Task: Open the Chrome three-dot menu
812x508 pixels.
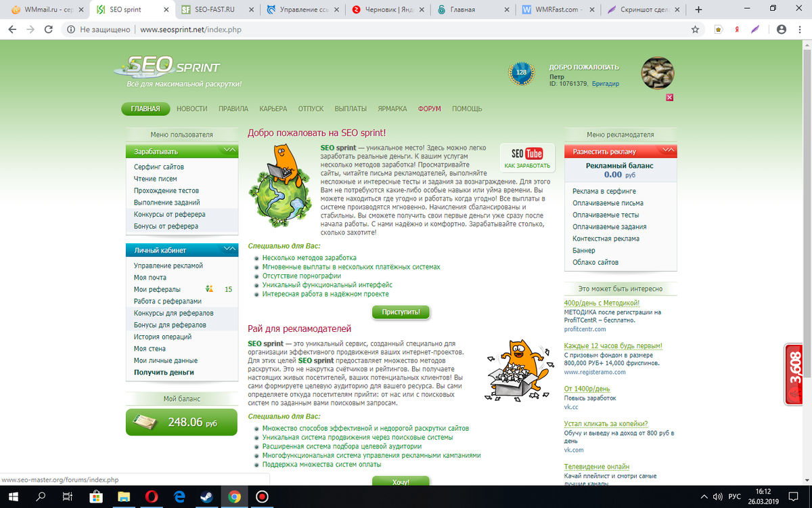Action: [x=800, y=30]
